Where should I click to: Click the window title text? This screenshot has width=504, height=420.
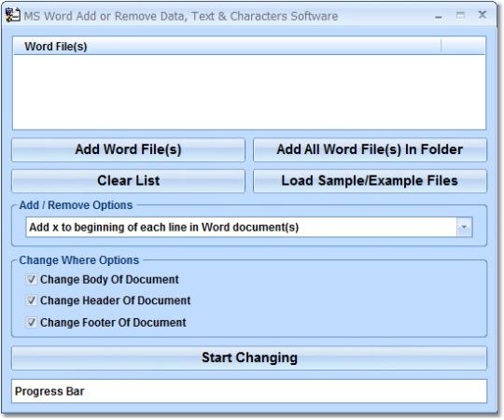click(x=181, y=16)
